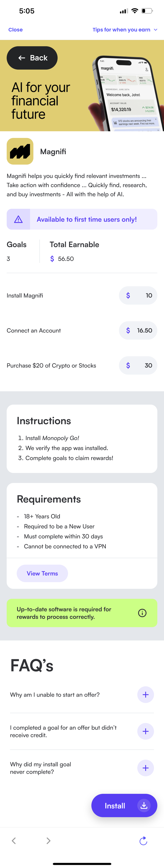Tap the battery status icon

click(147, 11)
